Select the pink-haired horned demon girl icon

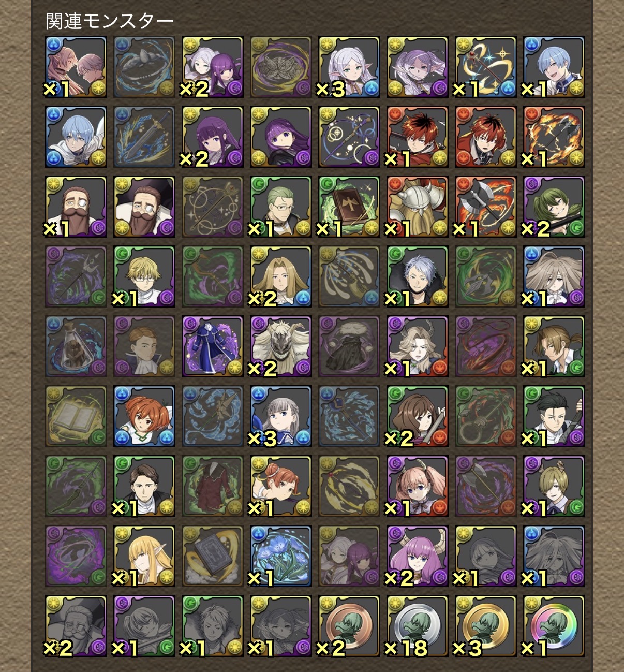[x=417, y=556]
